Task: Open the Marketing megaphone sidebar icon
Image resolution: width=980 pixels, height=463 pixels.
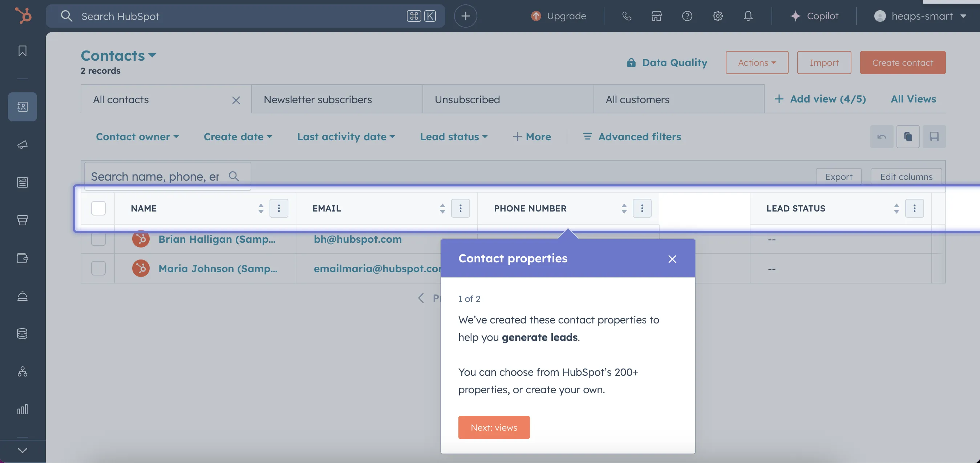Action: coord(23,145)
